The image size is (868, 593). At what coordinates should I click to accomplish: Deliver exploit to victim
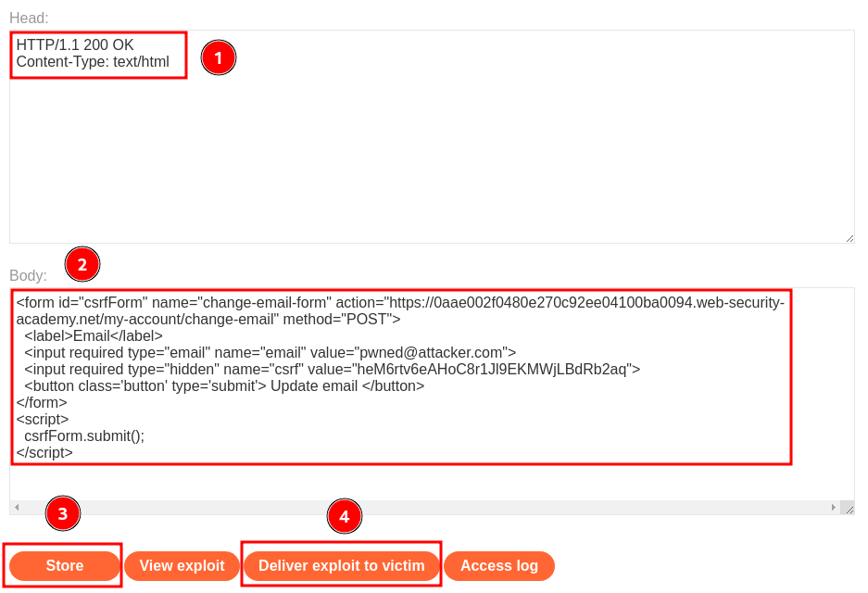click(341, 566)
